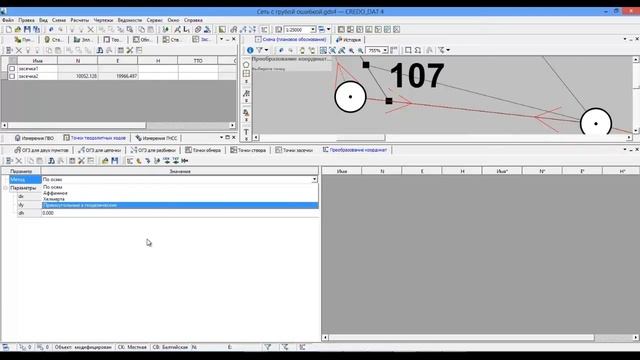This screenshot has width=640, height=360.
Task: Select По осям option in method list
Action: 180,187
